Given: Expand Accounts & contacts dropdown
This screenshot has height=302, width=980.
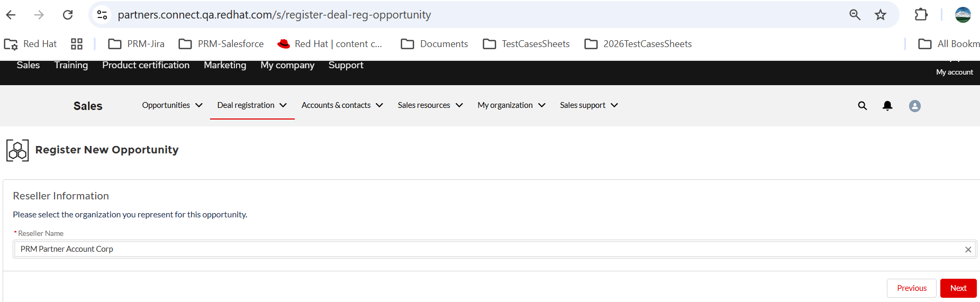Looking at the screenshot, I should click(342, 105).
